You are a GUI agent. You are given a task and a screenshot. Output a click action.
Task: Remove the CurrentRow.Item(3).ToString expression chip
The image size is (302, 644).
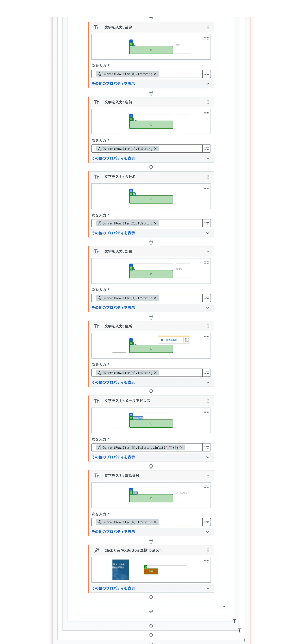pyautogui.click(x=155, y=298)
